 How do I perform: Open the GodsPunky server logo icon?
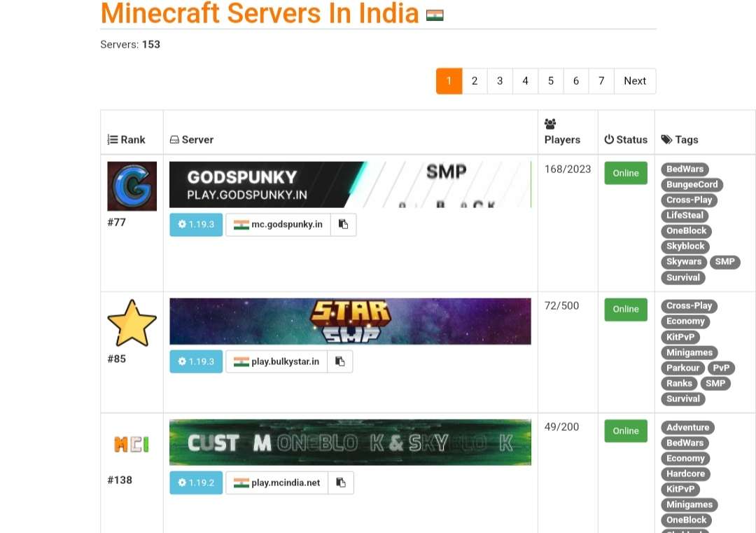(x=132, y=186)
